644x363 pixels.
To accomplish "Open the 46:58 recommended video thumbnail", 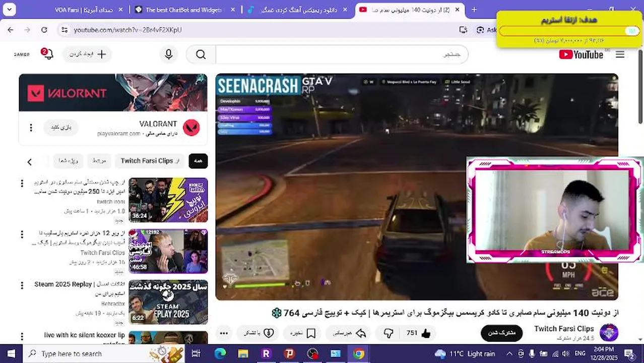I will [x=168, y=251].
